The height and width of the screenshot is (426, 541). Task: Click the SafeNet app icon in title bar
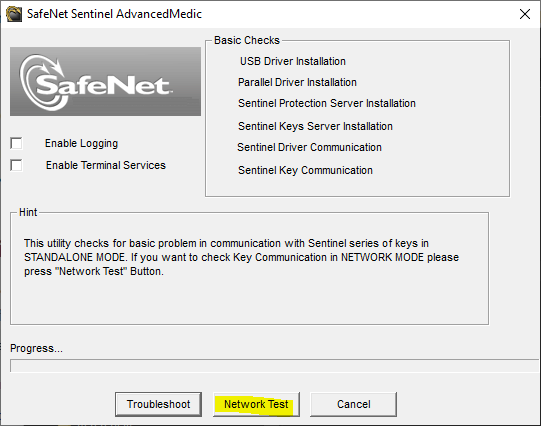pos(14,14)
